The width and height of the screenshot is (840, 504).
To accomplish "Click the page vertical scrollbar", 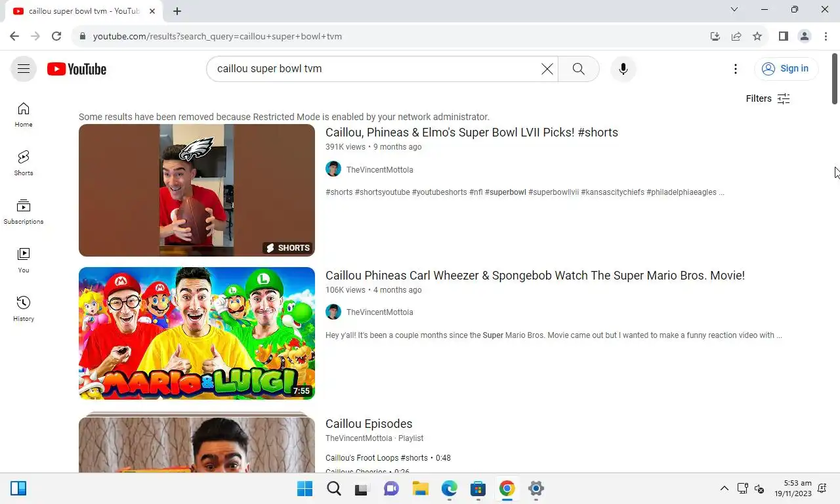I will [835, 79].
